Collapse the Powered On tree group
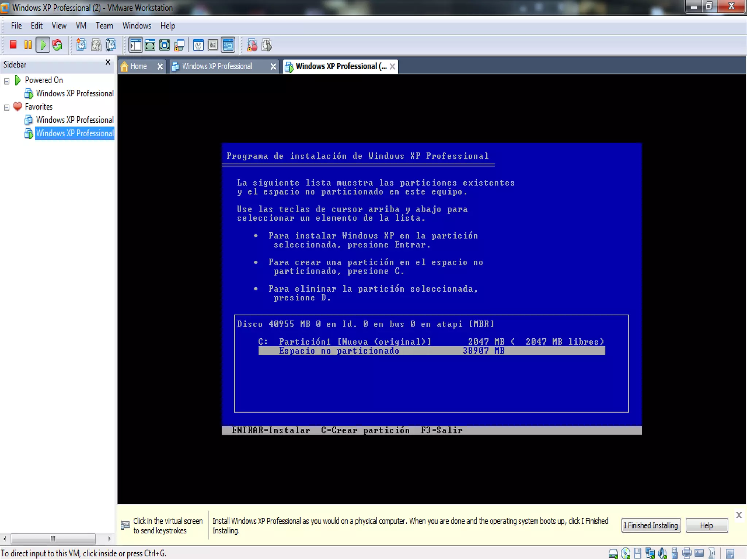The height and width of the screenshot is (560, 747). point(7,81)
